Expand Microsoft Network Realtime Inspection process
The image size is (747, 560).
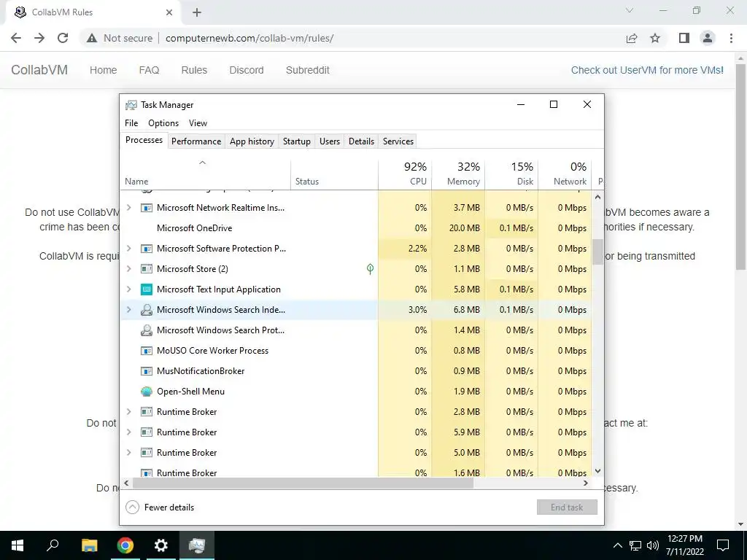pyautogui.click(x=128, y=208)
